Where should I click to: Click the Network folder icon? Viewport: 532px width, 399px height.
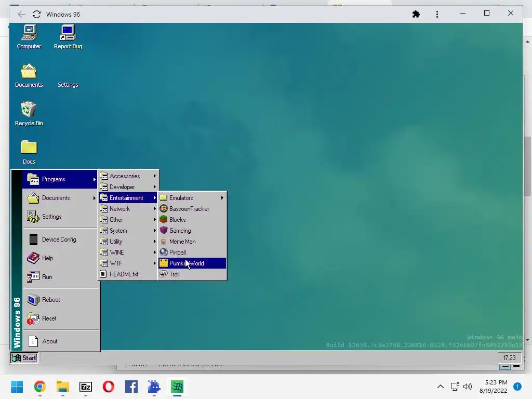point(104,209)
